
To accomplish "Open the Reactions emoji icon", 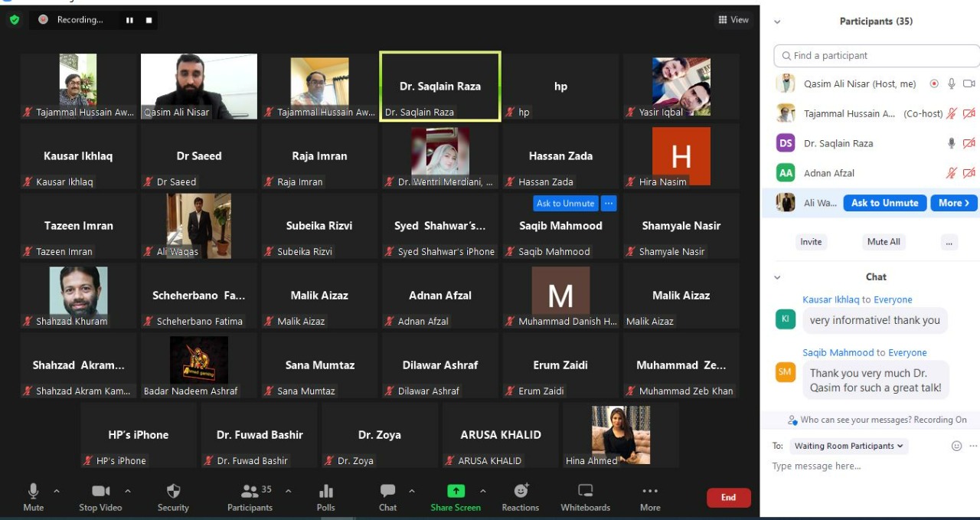I will [x=521, y=492].
